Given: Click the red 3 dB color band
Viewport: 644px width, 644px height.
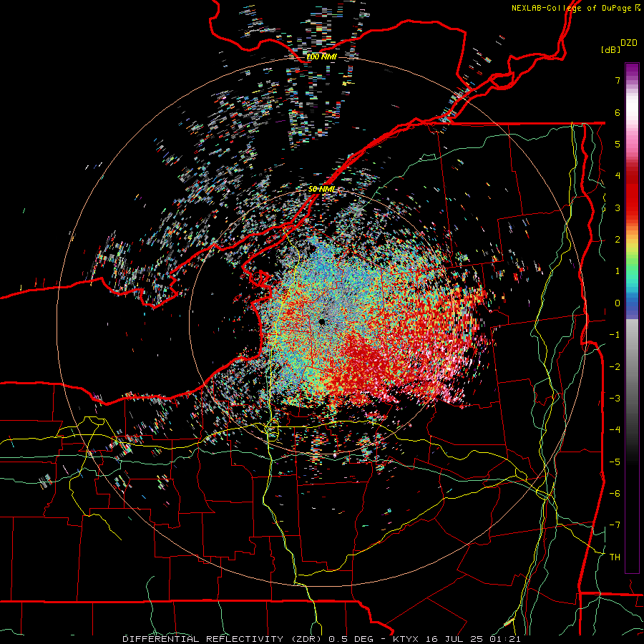Looking at the screenshot, I should tap(632, 197).
